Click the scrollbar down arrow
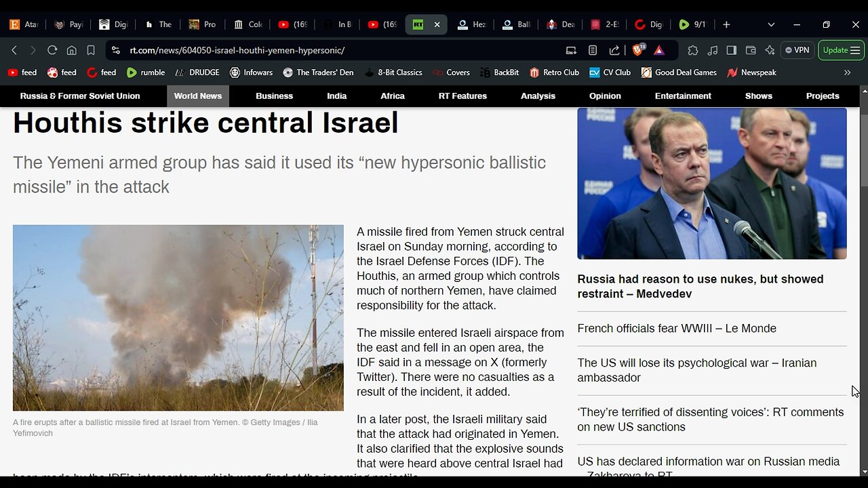868x488 pixels. coord(864,472)
